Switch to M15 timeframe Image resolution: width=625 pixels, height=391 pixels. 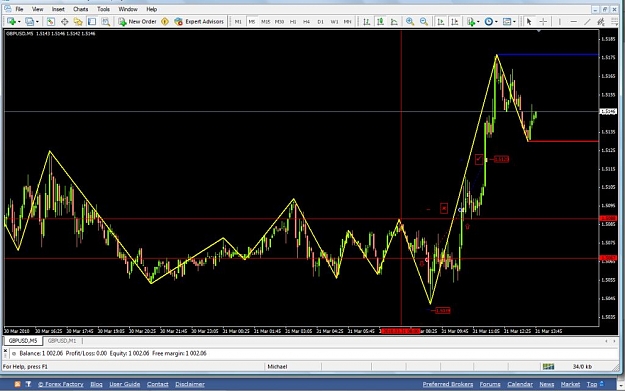(x=265, y=22)
